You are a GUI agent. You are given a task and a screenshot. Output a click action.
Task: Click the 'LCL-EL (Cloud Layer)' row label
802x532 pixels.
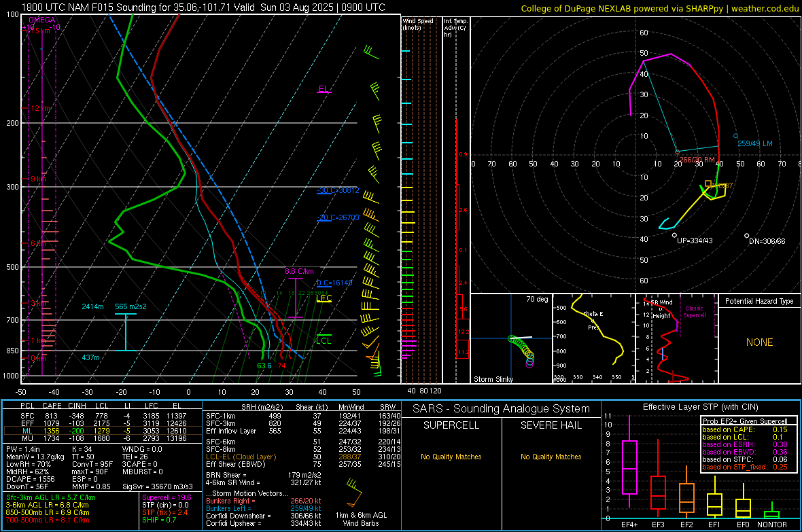click(x=241, y=457)
